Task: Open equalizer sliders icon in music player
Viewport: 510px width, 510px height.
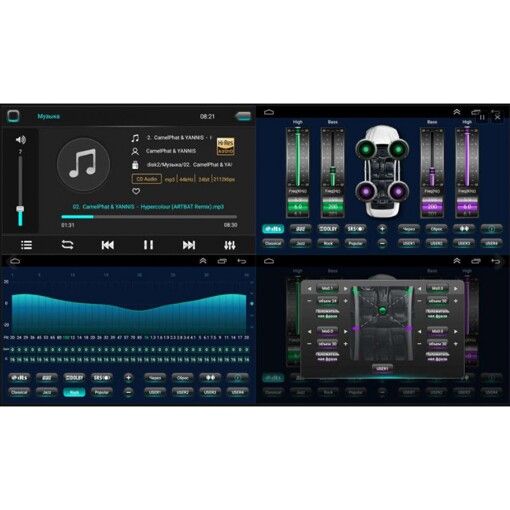Action: point(230,245)
